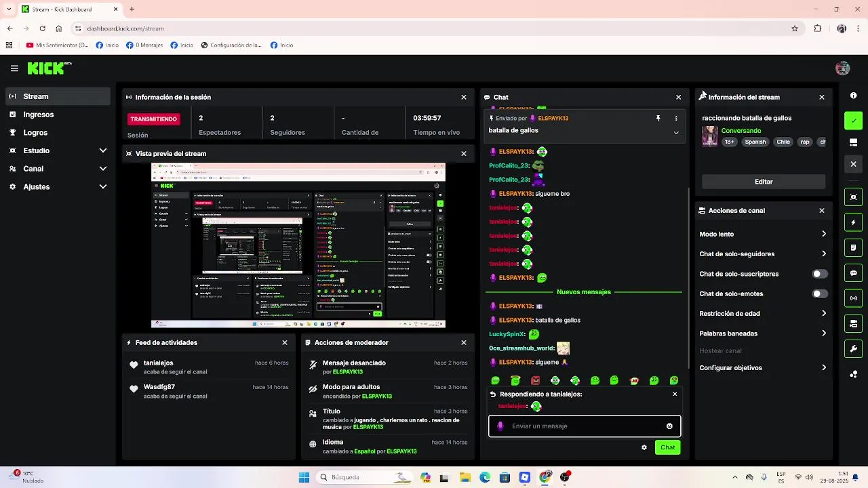Toggle the chat bubble widget icon in the right rail
This screenshot has height=488, width=868.
(853, 273)
